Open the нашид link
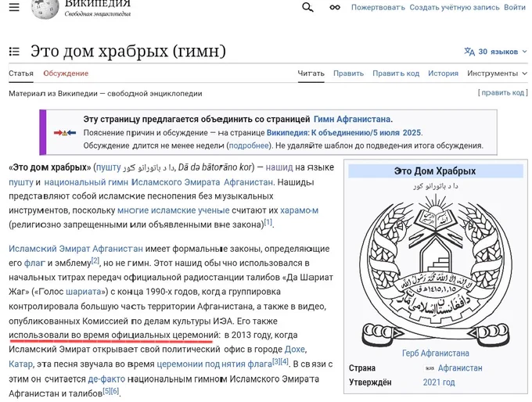This screenshot has width=532, height=402. point(279,167)
